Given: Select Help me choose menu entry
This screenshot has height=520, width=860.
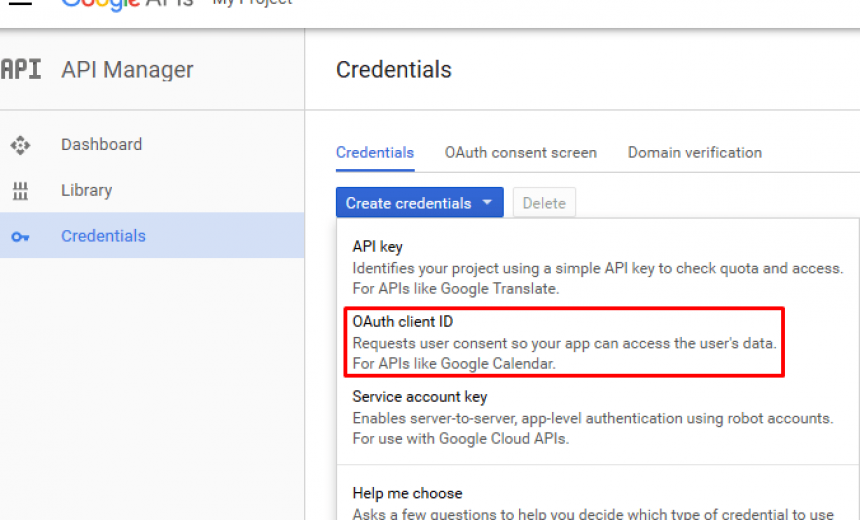Looking at the screenshot, I should [407, 493].
